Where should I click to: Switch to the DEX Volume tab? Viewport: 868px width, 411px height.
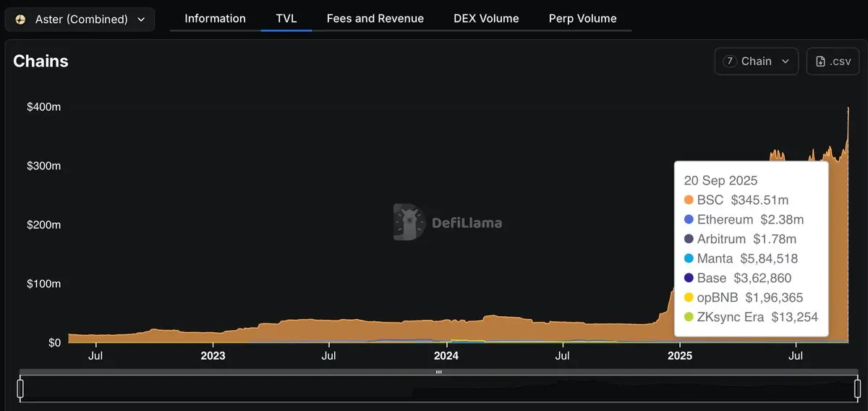tap(486, 19)
